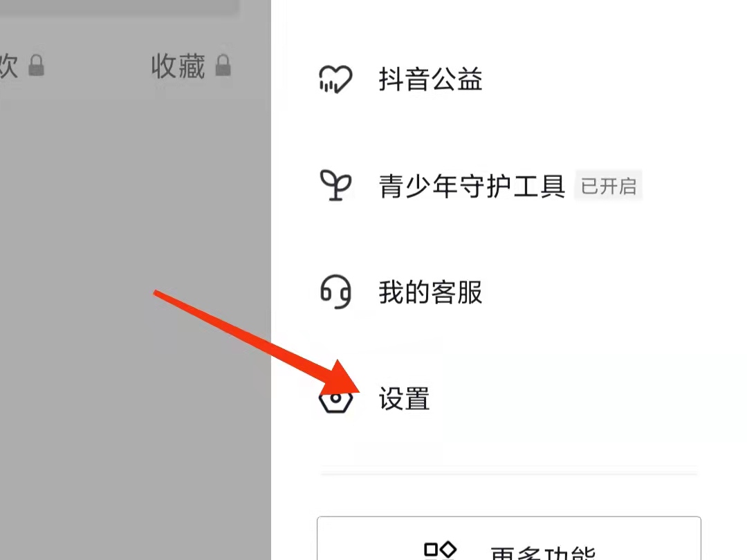Tap the lock icon beside the 喜欢 tab
Image resolution: width=747 pixels, height=560 pixels.
(x=36, y=65)
